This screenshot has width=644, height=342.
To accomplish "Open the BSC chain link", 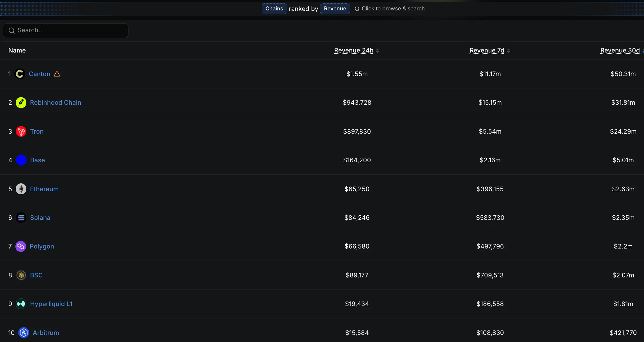I will pyautogui.click(x=36, y=275).
